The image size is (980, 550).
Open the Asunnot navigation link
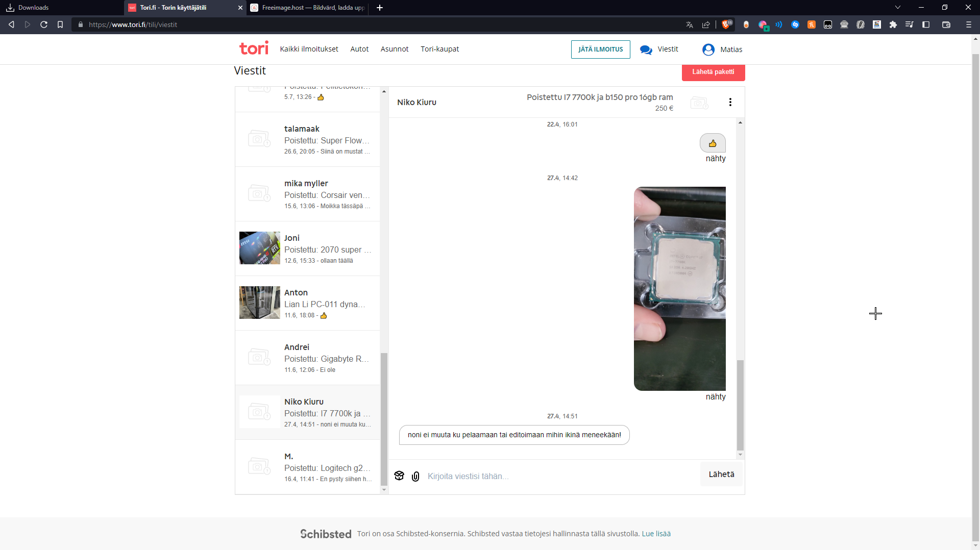click(395, 49)
